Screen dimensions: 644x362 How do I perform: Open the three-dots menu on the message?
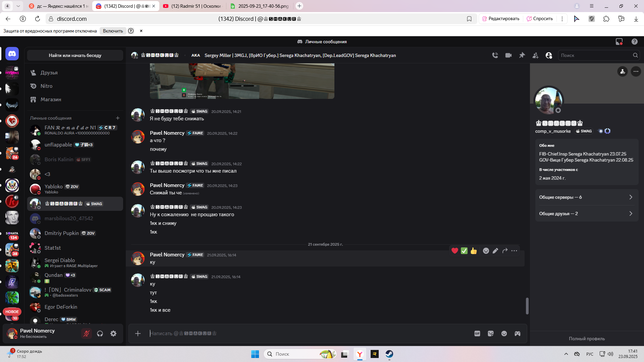click(x=514, y=251)
